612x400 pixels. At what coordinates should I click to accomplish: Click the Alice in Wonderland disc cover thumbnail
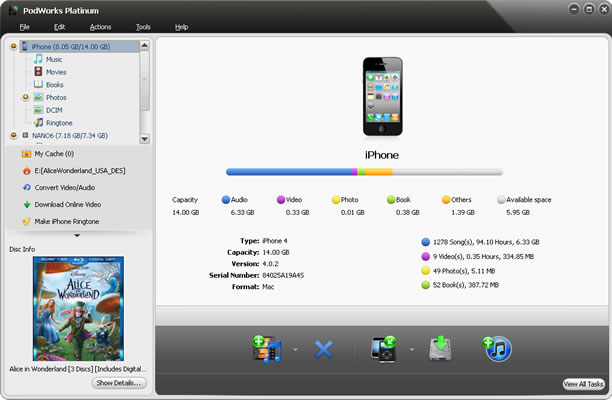point(78,309)
